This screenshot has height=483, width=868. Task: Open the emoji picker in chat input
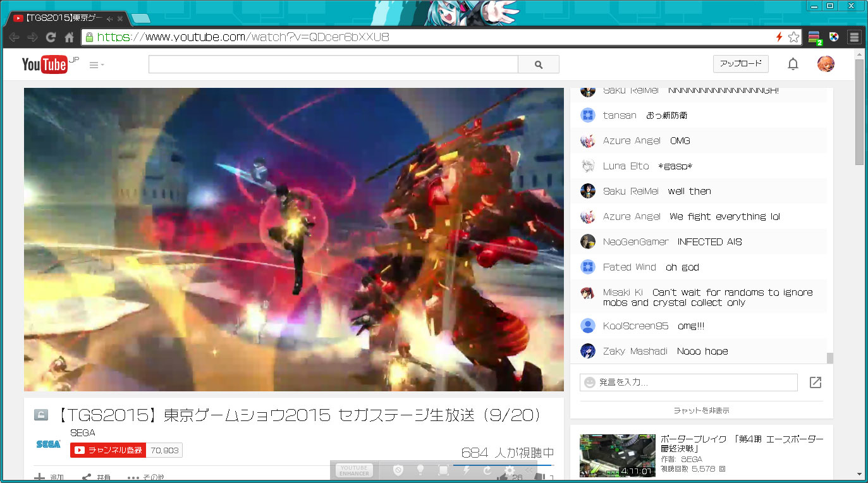[590, 382]
